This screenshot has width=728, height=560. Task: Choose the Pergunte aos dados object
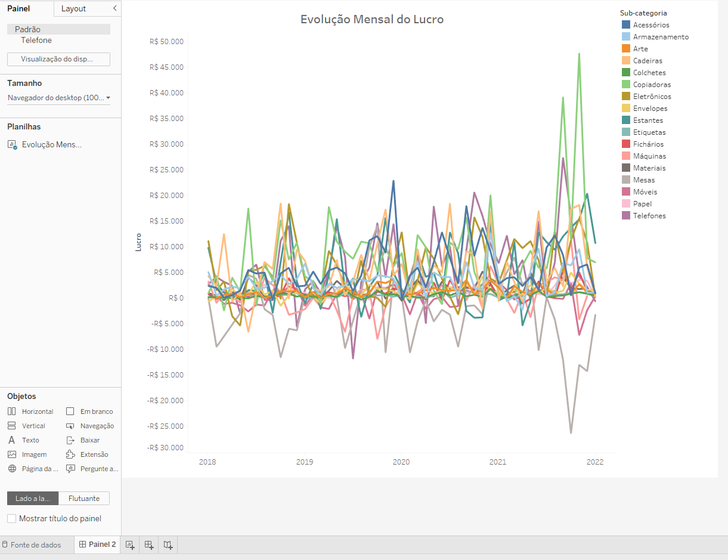(x=92, y=469)
